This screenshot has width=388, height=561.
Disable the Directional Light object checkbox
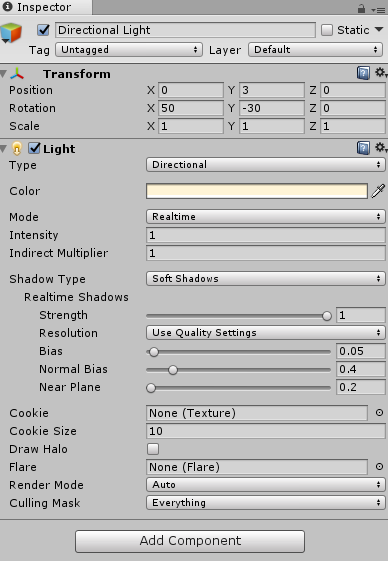tap(43, 30)
